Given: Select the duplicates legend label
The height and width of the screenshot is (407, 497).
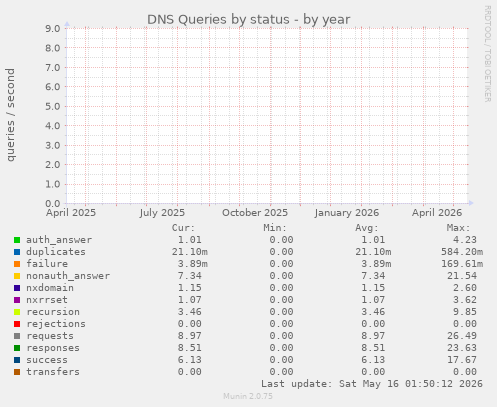Looking at the screenshot, I should click(x=56, y=252).
